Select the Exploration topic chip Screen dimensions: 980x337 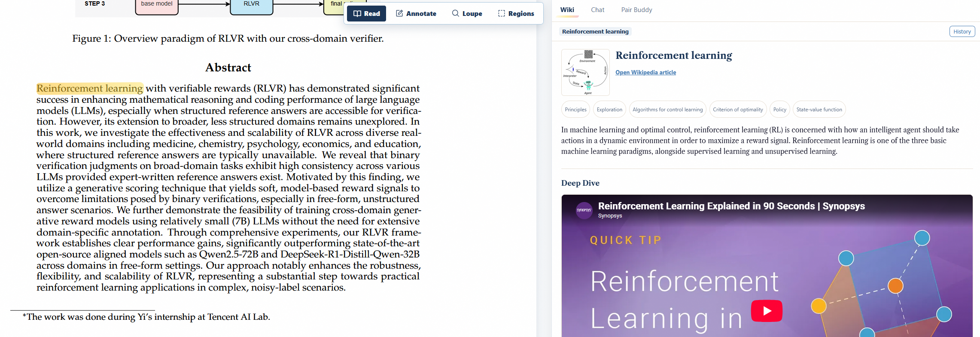tap(609, 110)
